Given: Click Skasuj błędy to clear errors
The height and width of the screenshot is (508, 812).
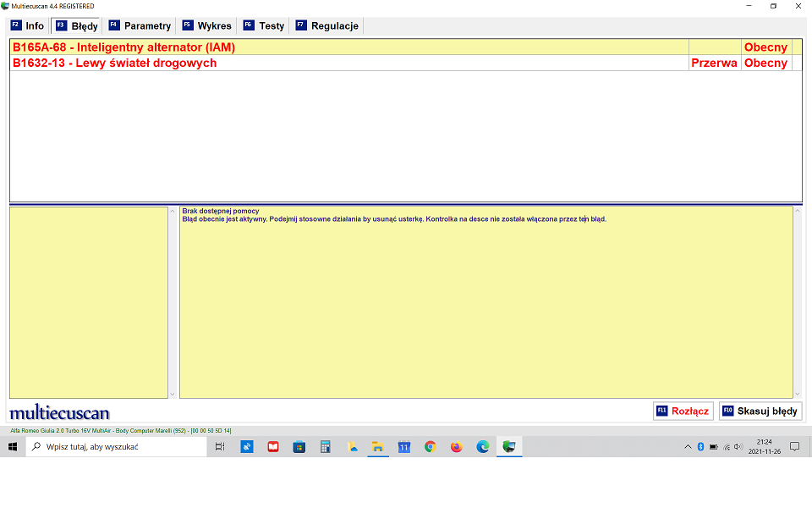Looking at the screenshot, I should point(760,411).
